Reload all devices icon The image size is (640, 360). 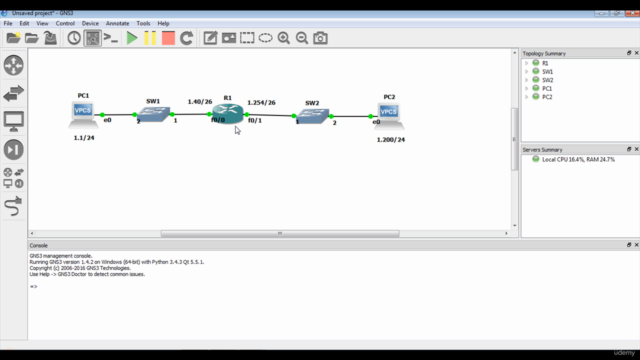pyautogui.click(x=187, y=38)
